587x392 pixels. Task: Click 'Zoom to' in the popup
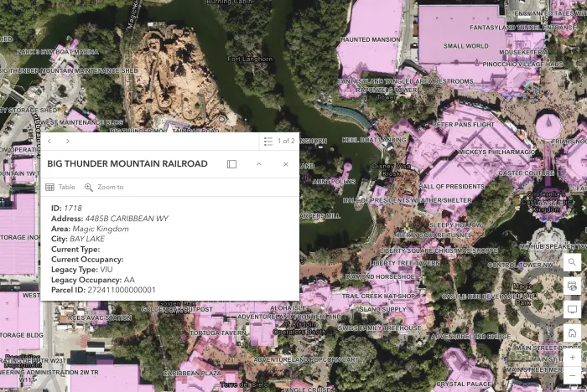pos(104,187)
